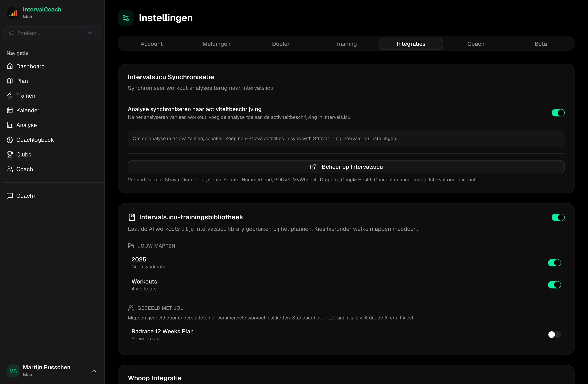Click the Instellingen page title
588x384 pixels.
(166, 18)
